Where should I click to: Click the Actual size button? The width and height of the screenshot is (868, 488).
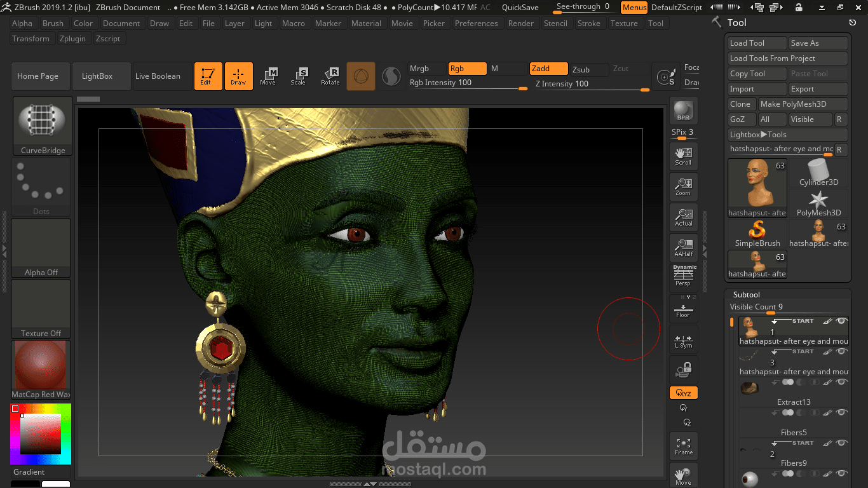pos(683,217)
